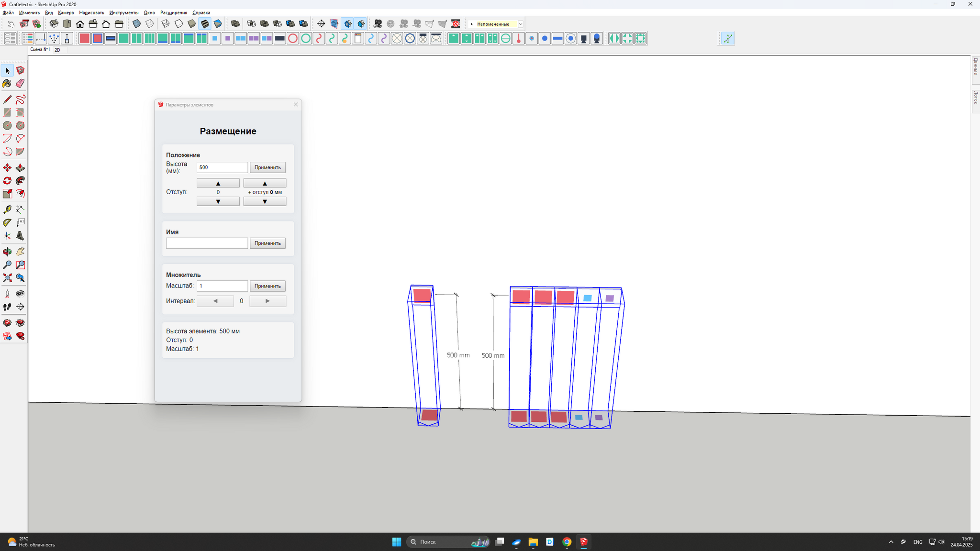The height and width of the screenshot is (551, 980).
Task: Switch to the 2D scene tab
Action: [57, 50]
